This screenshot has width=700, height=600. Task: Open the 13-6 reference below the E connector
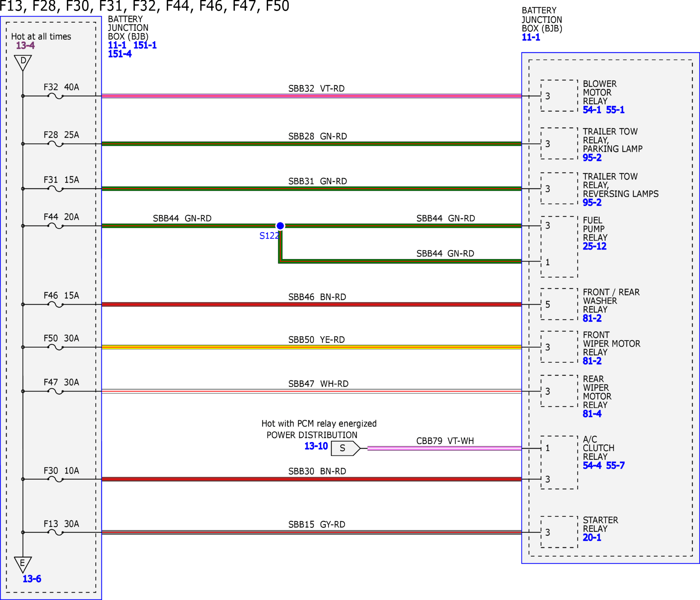[x=32, y=579]
